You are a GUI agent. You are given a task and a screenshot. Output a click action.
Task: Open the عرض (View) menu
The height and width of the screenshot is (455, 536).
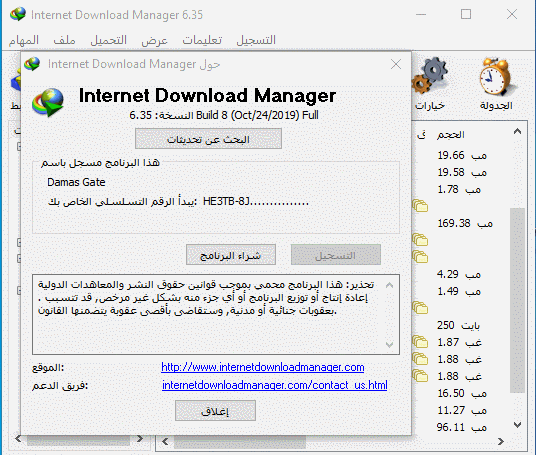[155, 40]
